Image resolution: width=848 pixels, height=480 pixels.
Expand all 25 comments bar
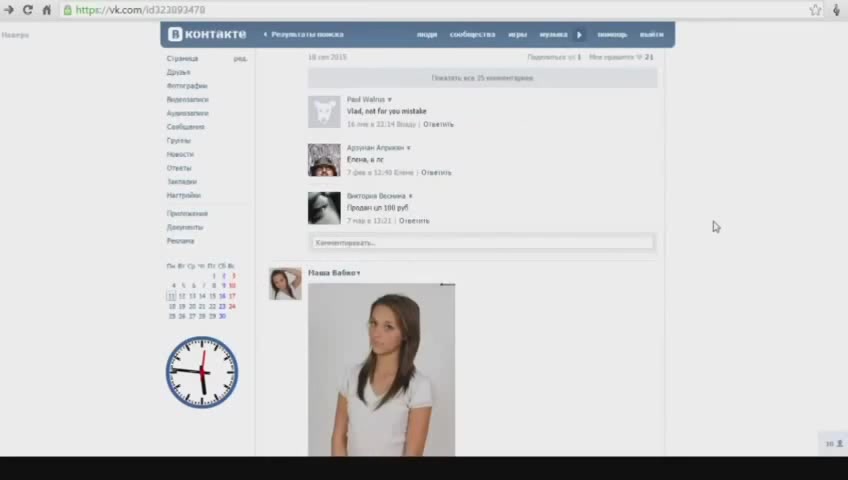coord(482,77)
